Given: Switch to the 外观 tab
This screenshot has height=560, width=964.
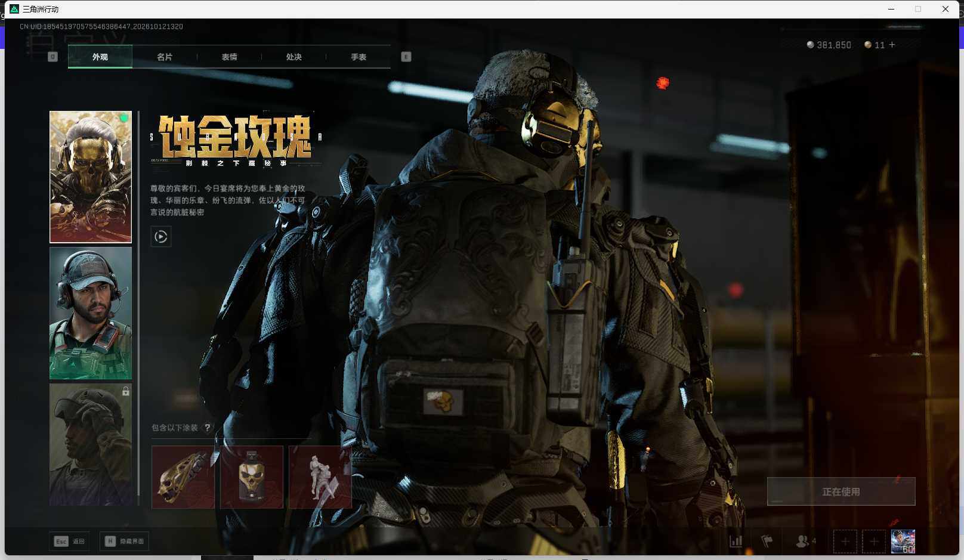Looking at the screenshot, I should [100, 57].
